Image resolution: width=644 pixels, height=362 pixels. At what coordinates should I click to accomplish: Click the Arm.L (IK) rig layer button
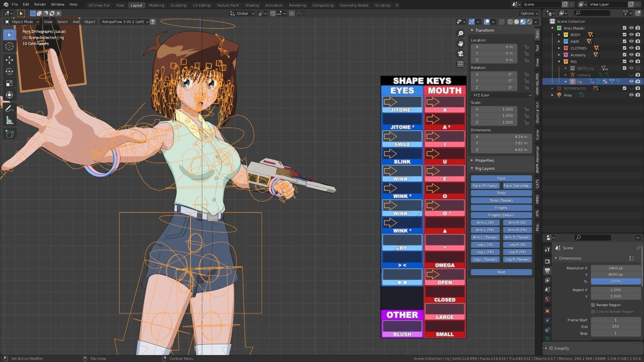point(485,223)
